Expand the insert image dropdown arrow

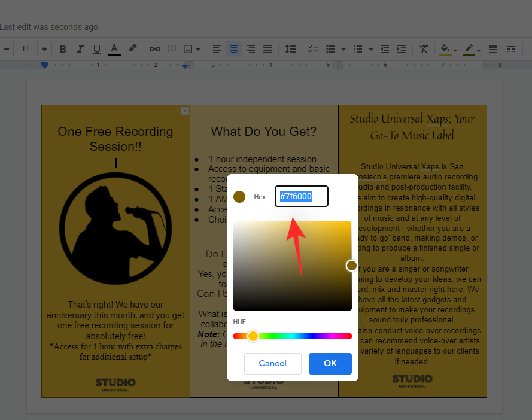(198, 49)
